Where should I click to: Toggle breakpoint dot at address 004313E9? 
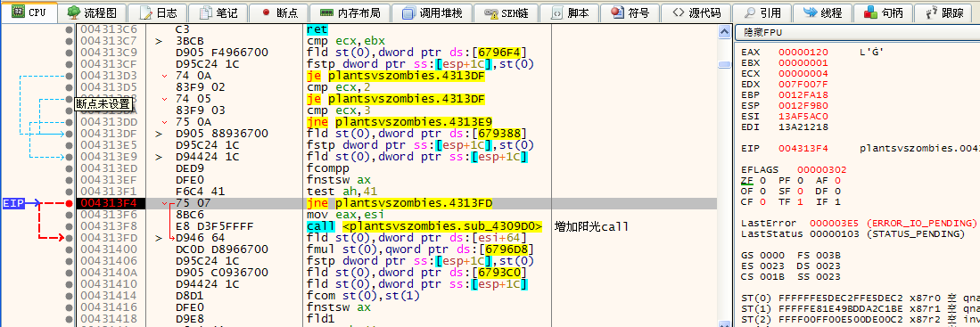[69, 157]
